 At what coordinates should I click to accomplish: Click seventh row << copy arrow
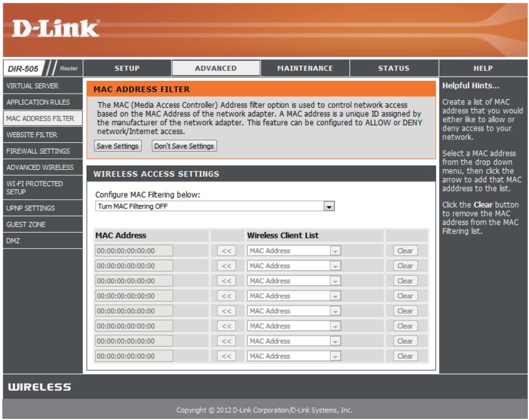(226, 341)
